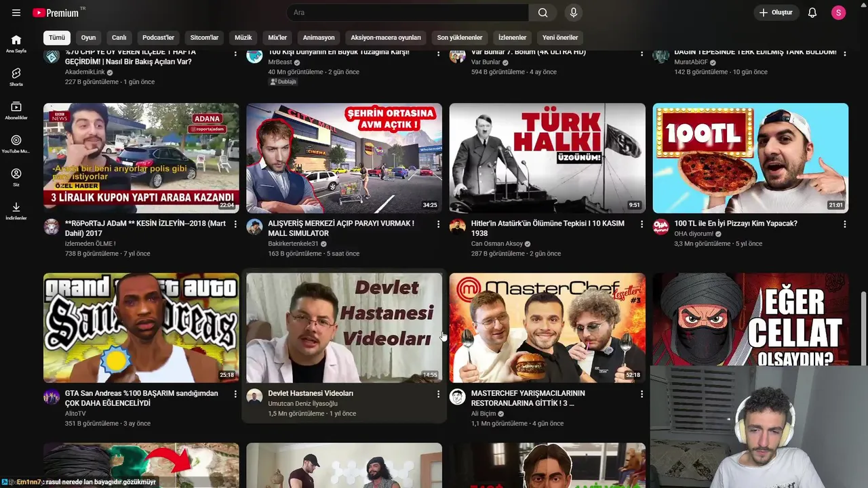
Task: Select the Yeni öneriler chip
Action: [x=560, y=37]
